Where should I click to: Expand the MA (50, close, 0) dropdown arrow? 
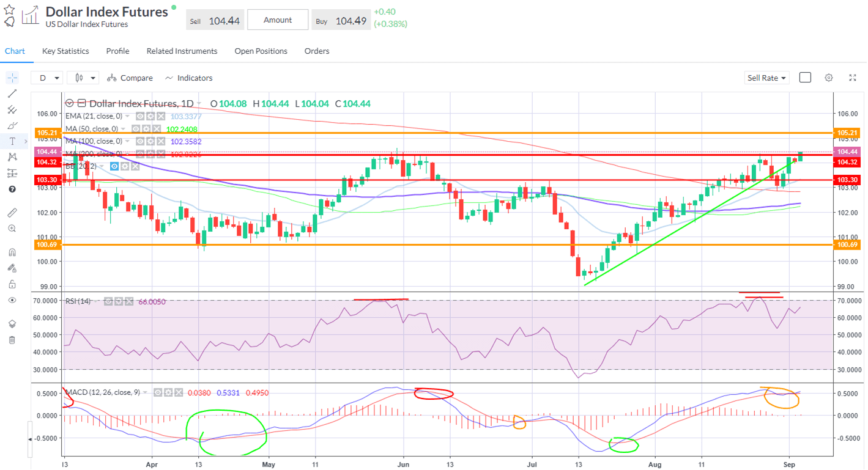123,129
